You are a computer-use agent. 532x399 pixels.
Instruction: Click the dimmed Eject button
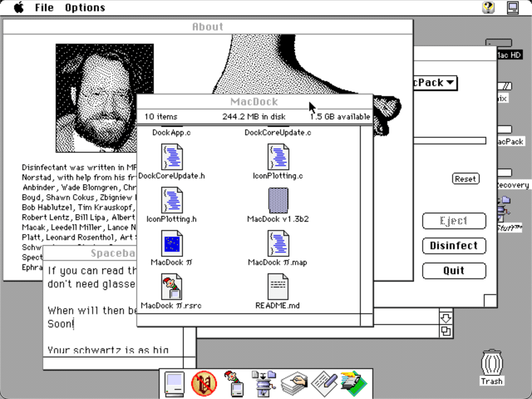pyautogui.click(x=454, y=221)
